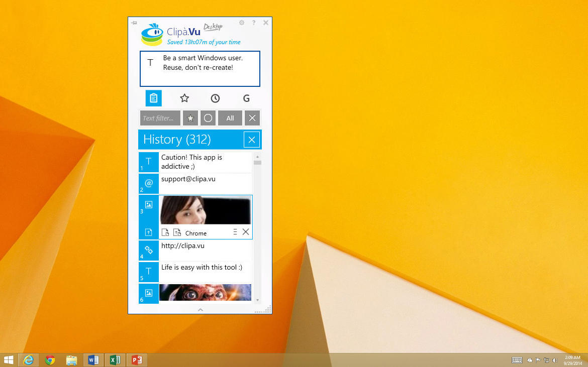Select clip 'Caution! This app is addictive ;)'

click(206, 162)
